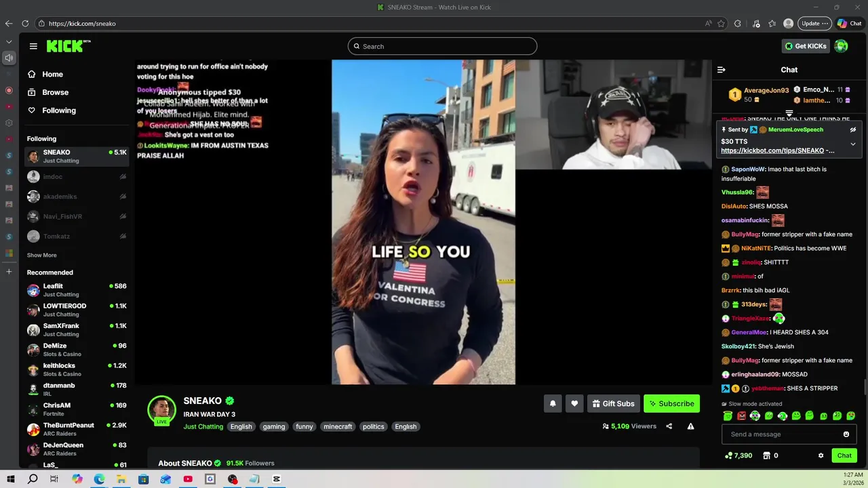Open the emoji picker smiley icon
This screenshot has width=868, height=488.
[846, 434]
